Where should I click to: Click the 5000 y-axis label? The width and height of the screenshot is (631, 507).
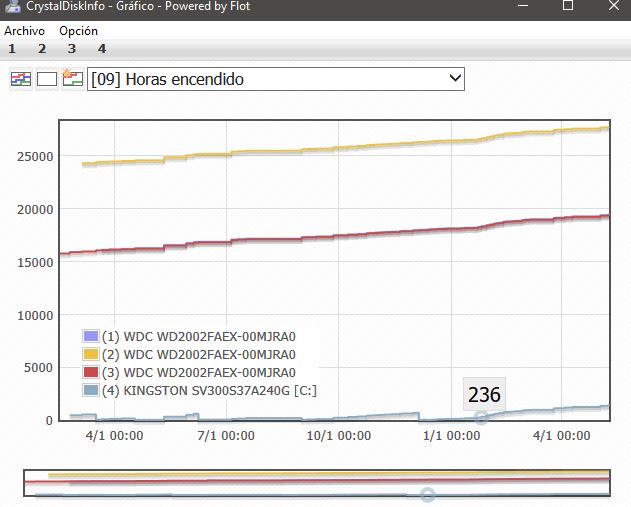click(38, 368)
